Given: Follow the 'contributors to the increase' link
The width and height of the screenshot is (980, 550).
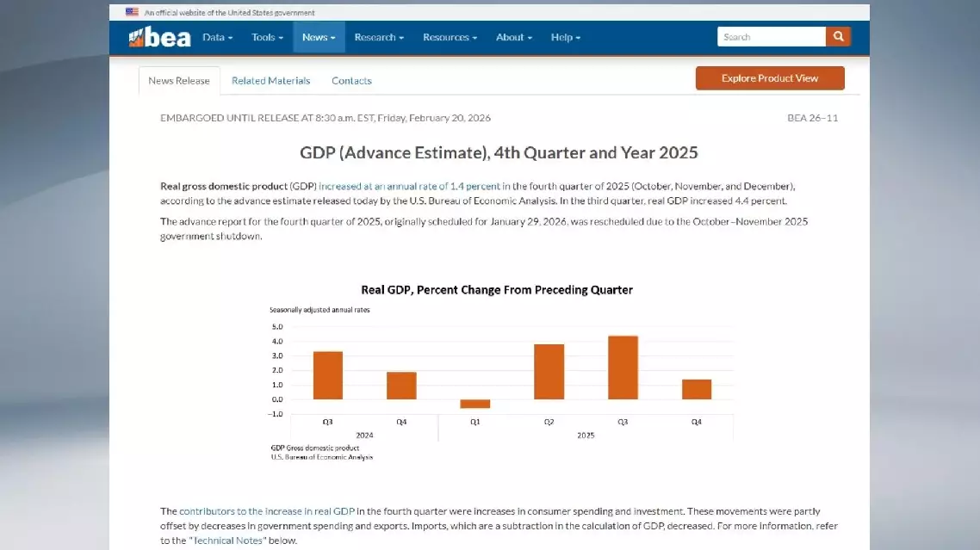Looking at the screenshot, I should click(x=267, y=511).
